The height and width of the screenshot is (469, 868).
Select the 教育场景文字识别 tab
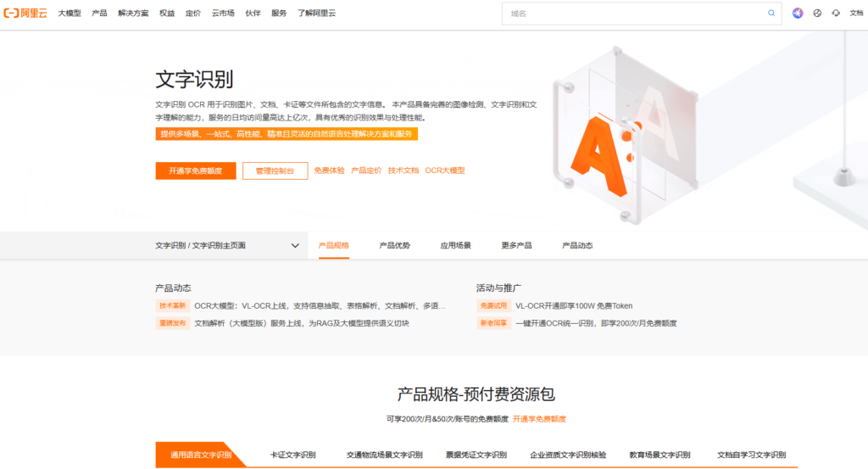click(659, 455)
